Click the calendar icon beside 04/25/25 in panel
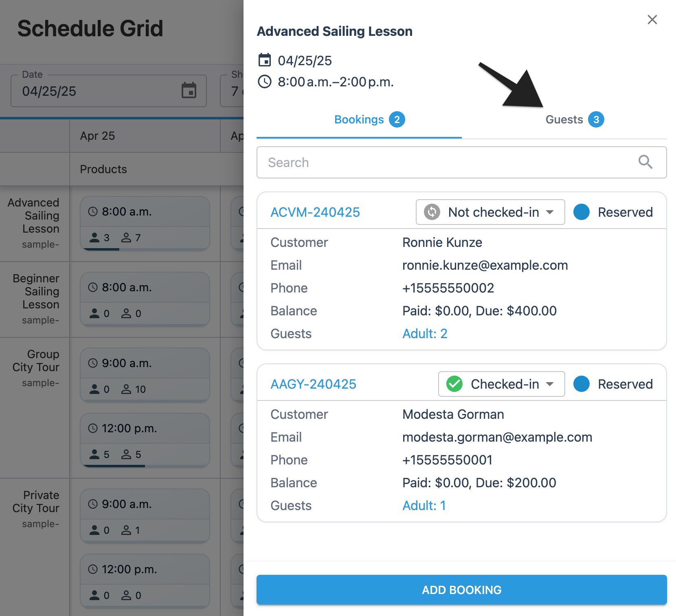The image size is (676, 616). [265, 60]
